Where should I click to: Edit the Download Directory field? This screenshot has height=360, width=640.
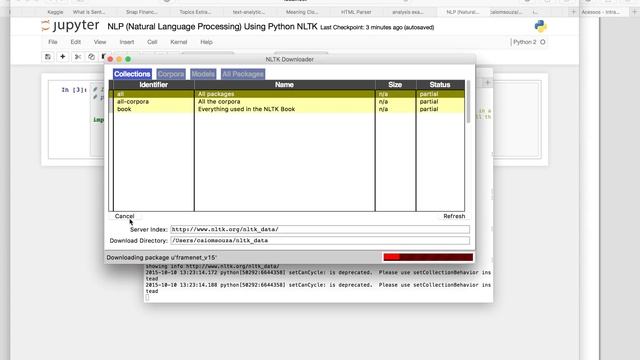pos(320,240)
